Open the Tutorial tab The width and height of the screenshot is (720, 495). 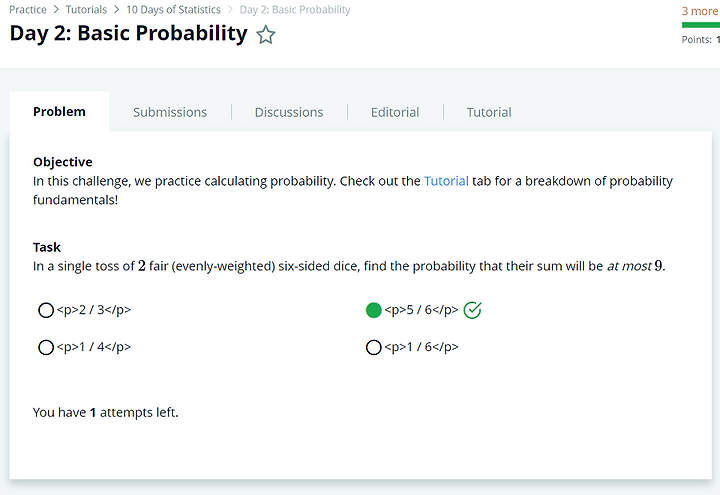(x=489, y=112)
